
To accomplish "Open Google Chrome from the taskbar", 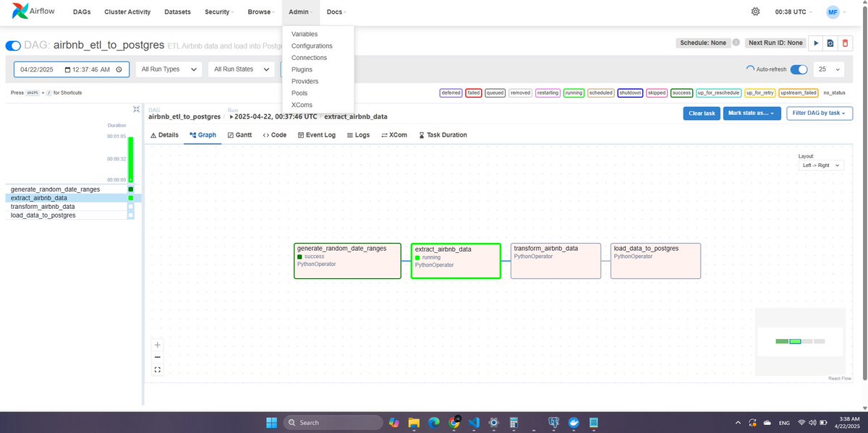I will click(454, 422).
